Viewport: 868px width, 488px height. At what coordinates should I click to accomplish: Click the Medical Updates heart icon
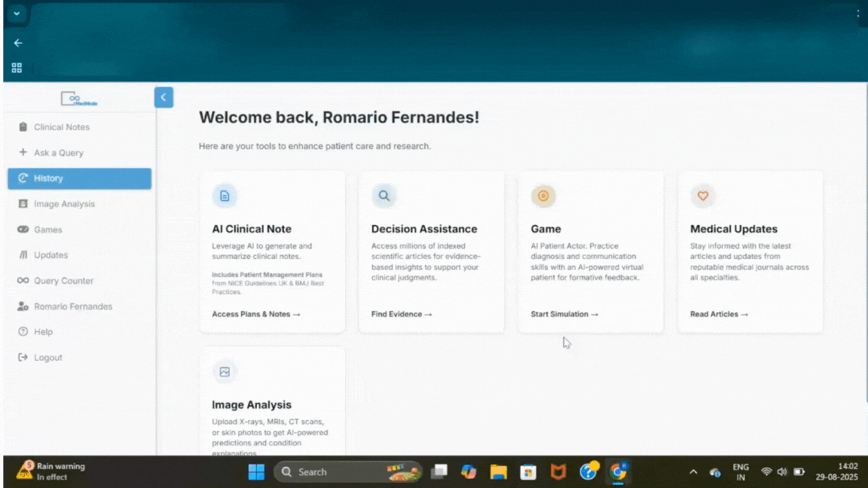[x=703, y=196]
